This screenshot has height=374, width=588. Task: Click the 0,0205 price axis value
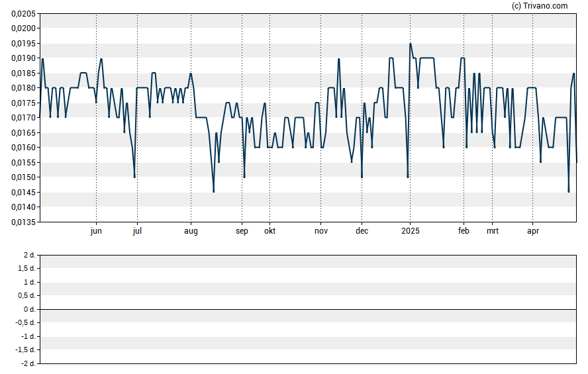(x=23, y=14)
